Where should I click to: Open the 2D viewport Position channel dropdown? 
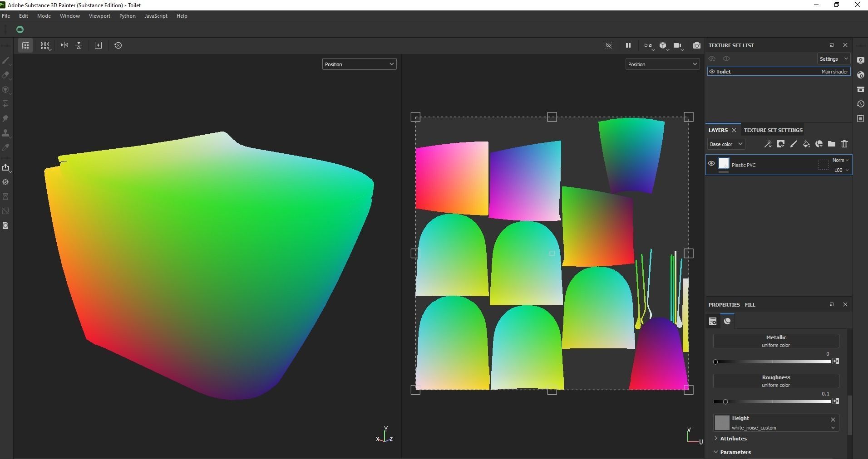[x=662, y=64]
